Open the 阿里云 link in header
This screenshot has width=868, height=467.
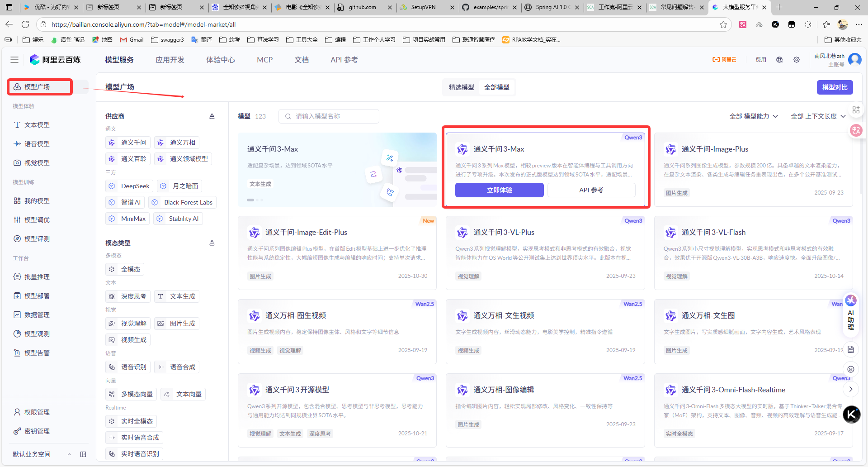pyautogui.click(x=725, y=60)
